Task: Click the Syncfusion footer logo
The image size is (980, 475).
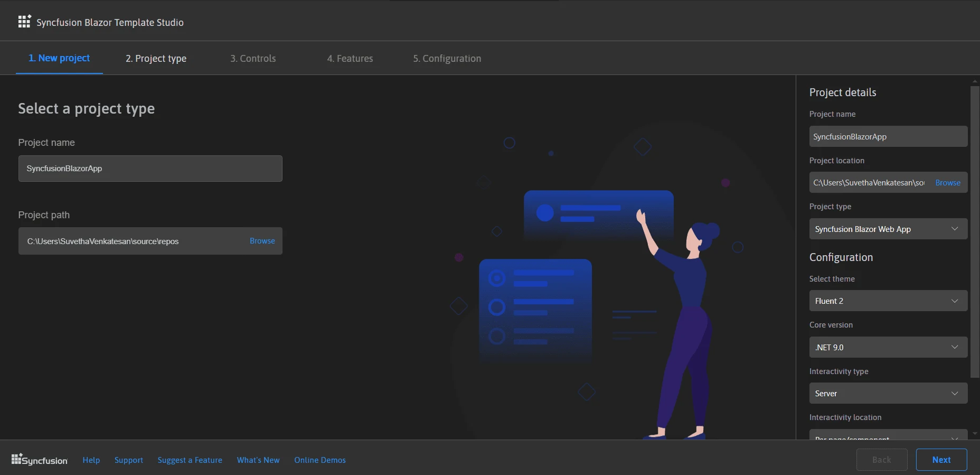Action: click(x=40, y=460)
